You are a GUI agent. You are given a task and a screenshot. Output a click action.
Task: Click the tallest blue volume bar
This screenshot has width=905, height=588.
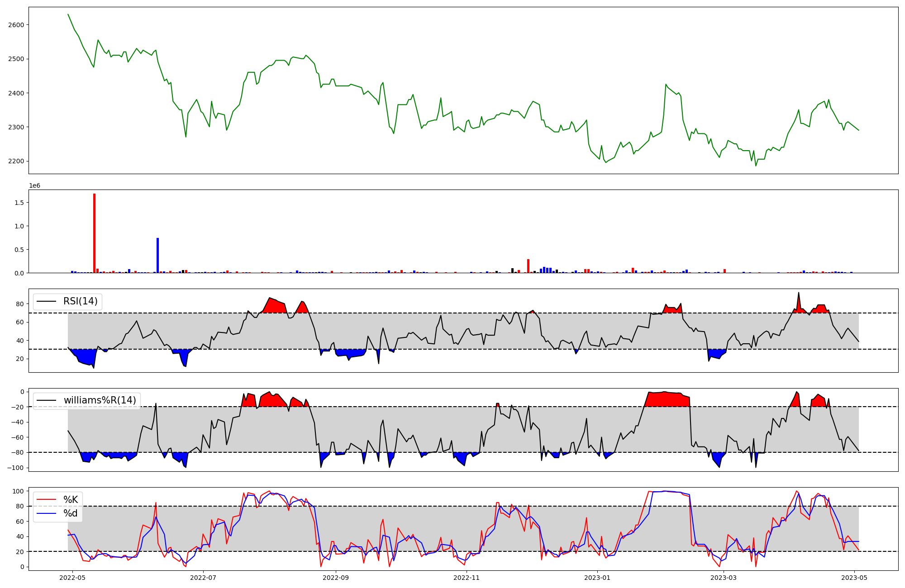coord(157,255)
